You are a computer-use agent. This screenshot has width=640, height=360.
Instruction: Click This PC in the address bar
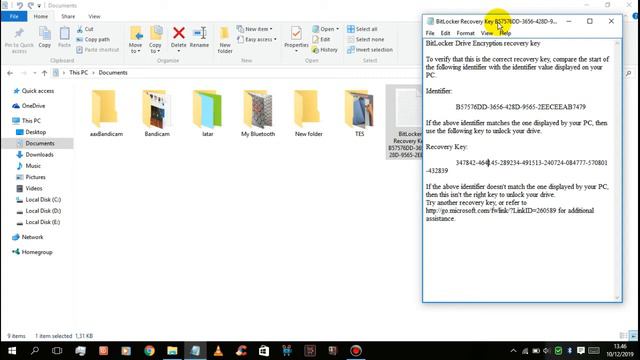click(78, 73)
